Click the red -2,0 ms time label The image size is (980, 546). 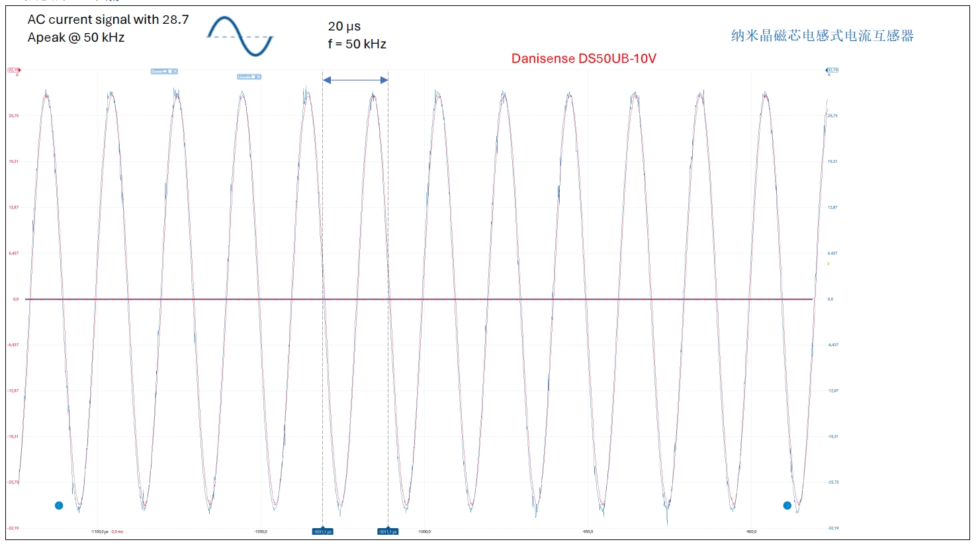click(116, 531)
